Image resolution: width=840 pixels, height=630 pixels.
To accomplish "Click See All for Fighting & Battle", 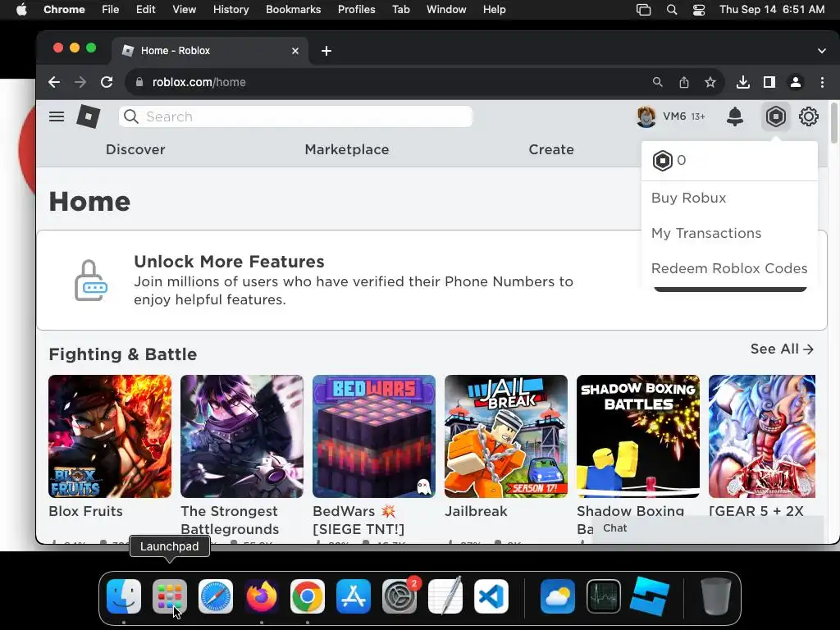I will pyautogui.click(x=782, y=349).
